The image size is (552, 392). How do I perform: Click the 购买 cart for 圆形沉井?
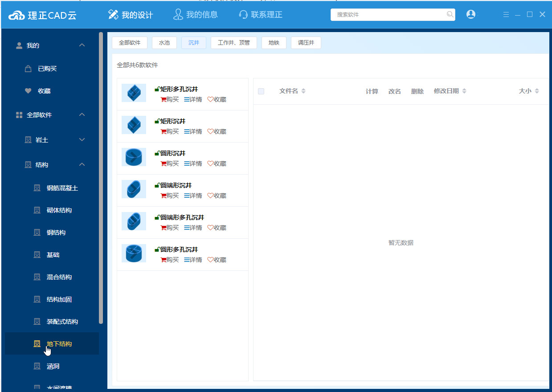coord(169,163)
